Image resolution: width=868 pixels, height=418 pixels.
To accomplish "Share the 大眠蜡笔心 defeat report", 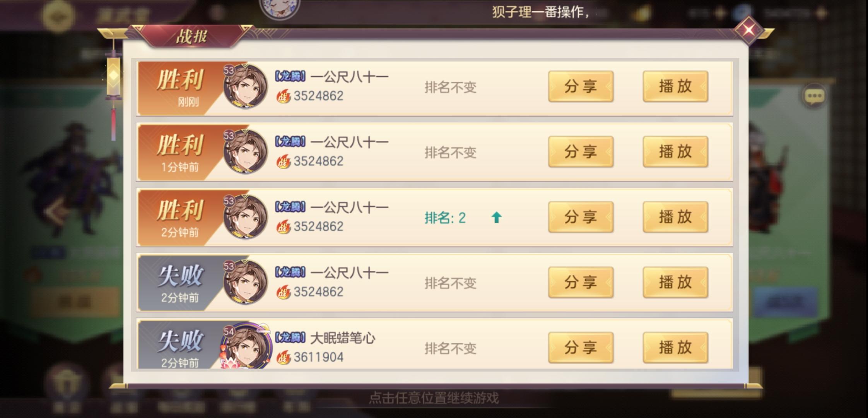I will (581, 348).
